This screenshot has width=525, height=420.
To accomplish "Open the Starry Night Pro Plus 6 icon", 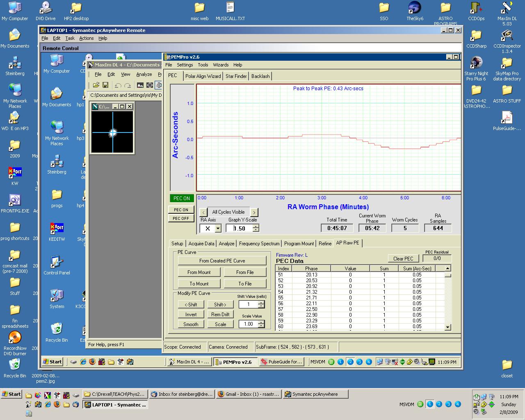I will [x=476, y=68].
